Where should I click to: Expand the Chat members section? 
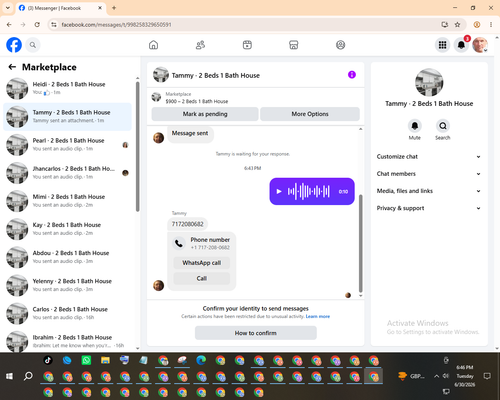point(429,174)
